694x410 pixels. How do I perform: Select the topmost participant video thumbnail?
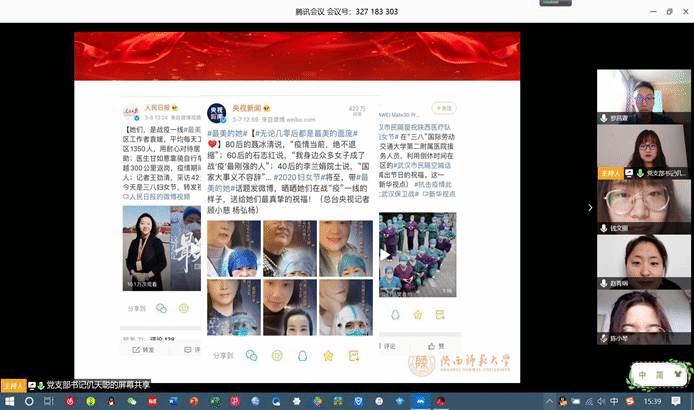(x=644, y=96)
